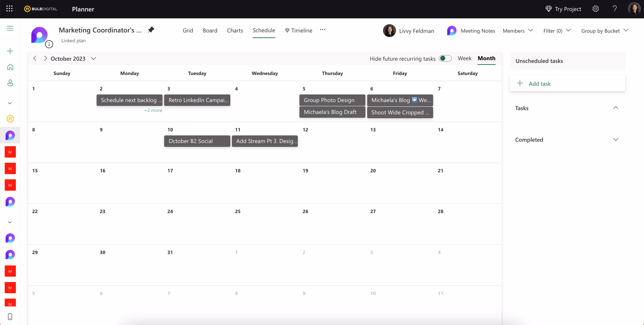Toggle Hide future recurring tasks switch
Screen dimensions: 644x325
pos(445,58)
